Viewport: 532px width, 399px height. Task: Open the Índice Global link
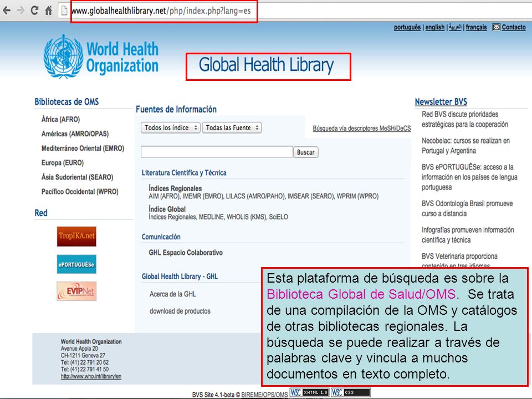pyautogui.click(x=167, y=209)
